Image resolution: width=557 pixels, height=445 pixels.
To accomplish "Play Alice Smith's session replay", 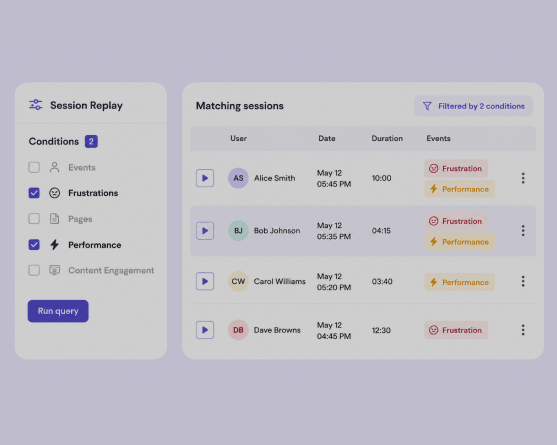I will click(205, 178).
